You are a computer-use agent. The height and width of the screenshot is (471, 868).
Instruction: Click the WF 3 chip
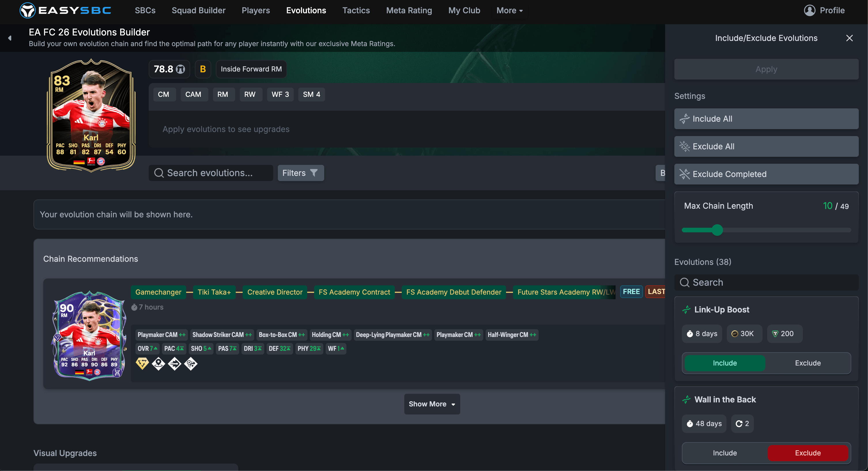tap(280, 95)
